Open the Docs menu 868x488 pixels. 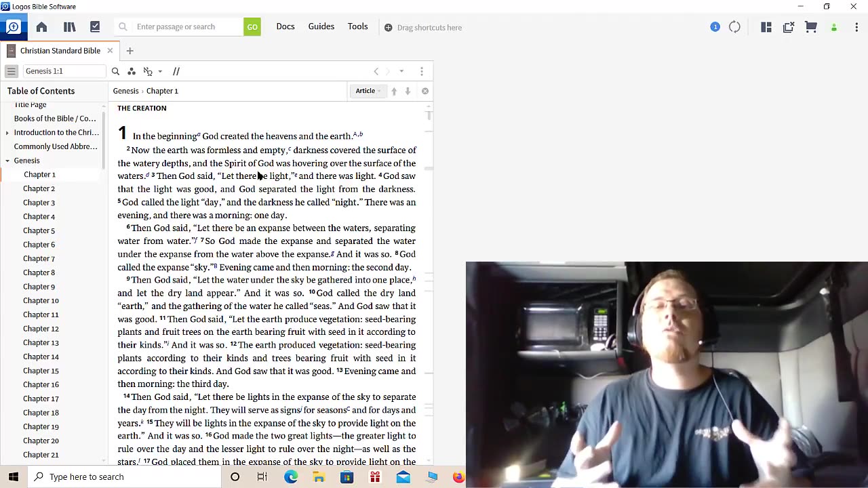[285, 26]
